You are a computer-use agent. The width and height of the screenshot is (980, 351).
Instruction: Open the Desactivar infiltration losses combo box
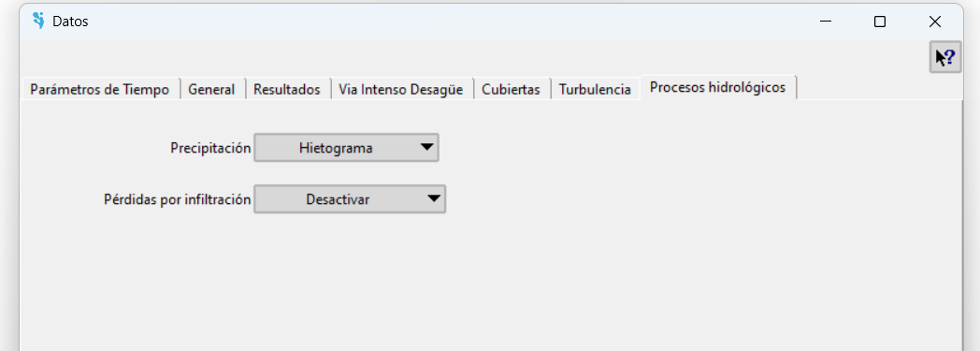pyautogui.click(x=350, y=199)
